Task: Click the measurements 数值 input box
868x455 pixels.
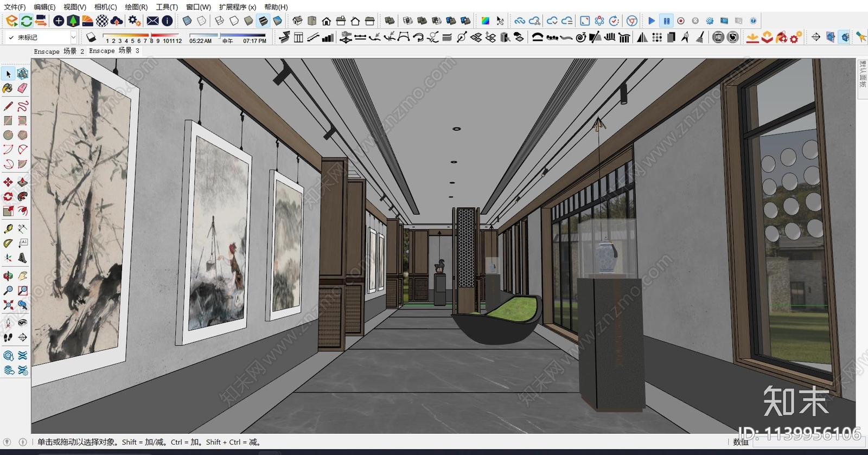Action: pos(808,442)
